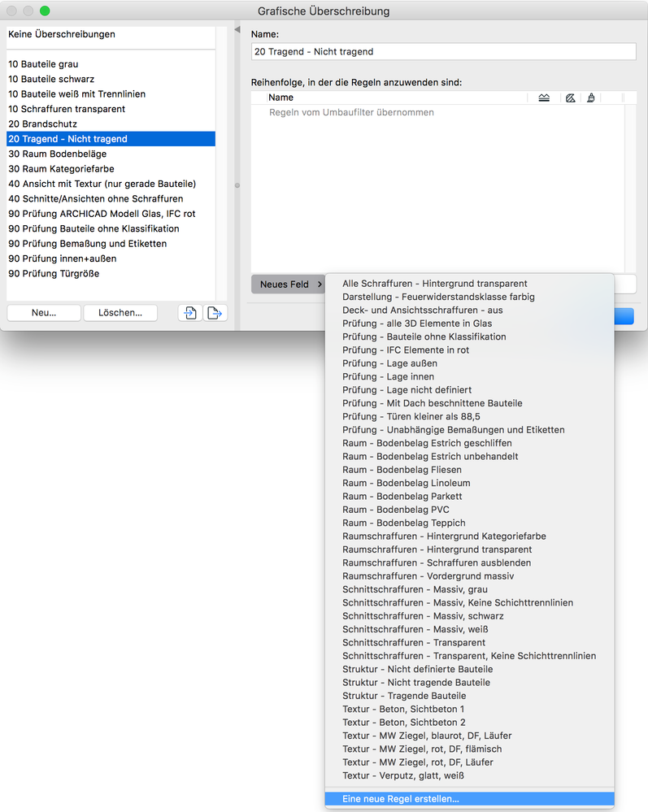Choose Eine neue Regel erstellen... menu entry
648x812 pixels.
click(x=469, y=798)
